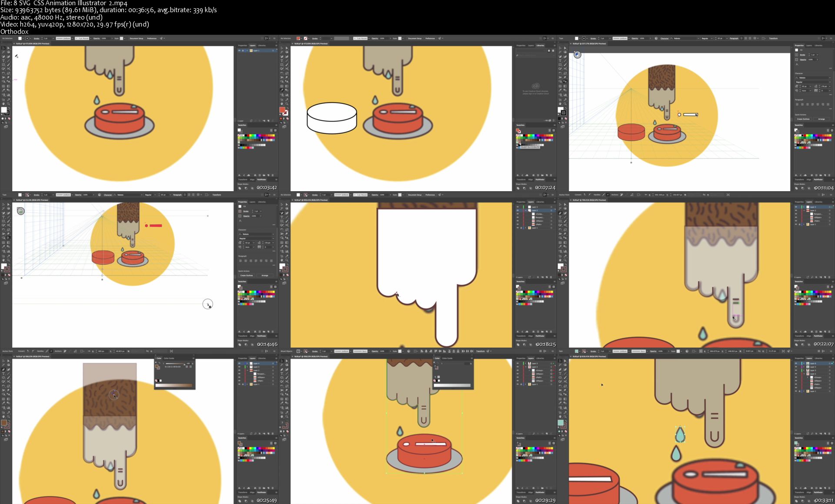
Task: Switch to Layers tab in the 00:03:42 frame
Action: 252,46
